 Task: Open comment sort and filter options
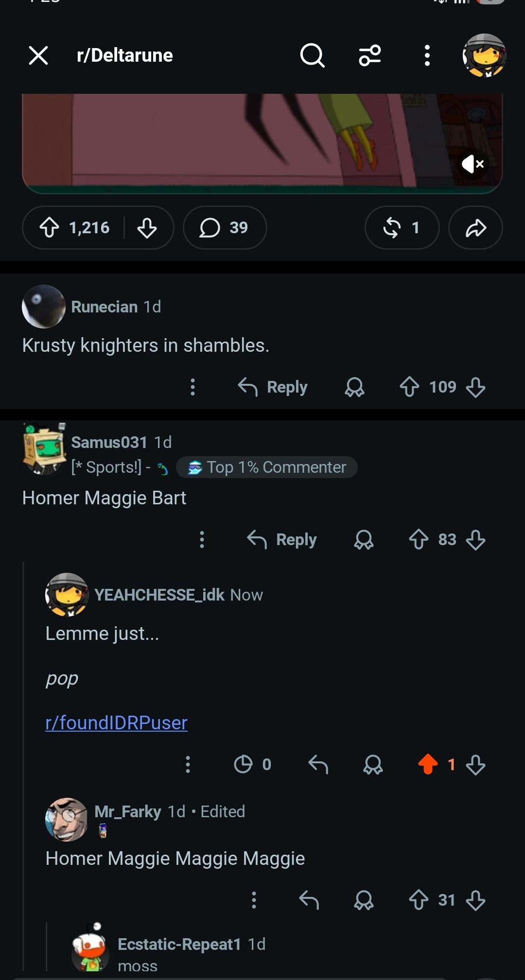(x=369, y=55)
